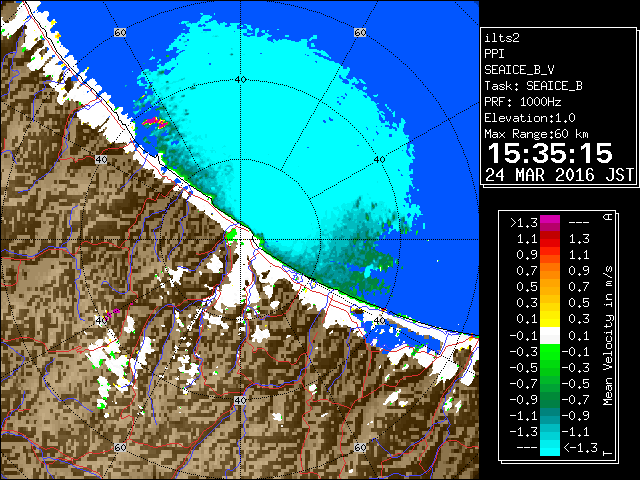
Task: Click the ">1.3" label in the legend's left column
Action: click(x=524, y=223)
